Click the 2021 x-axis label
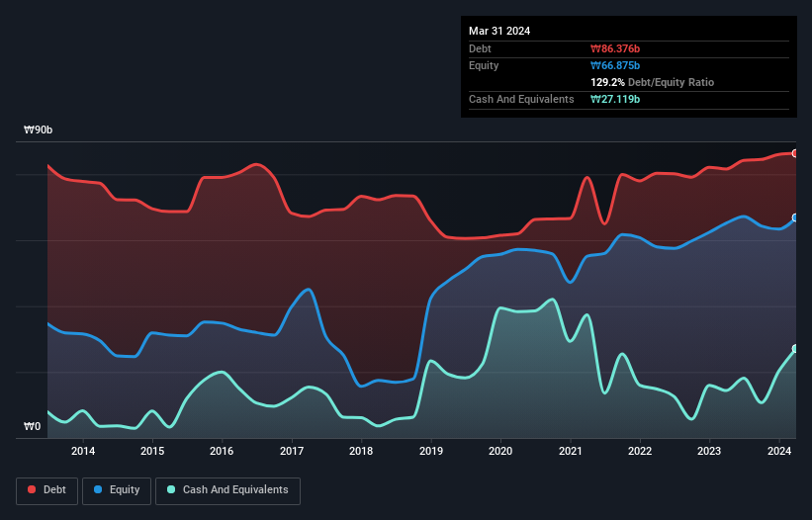The width and height of the screenshot is (812, 520). click(x=570, y=451)
